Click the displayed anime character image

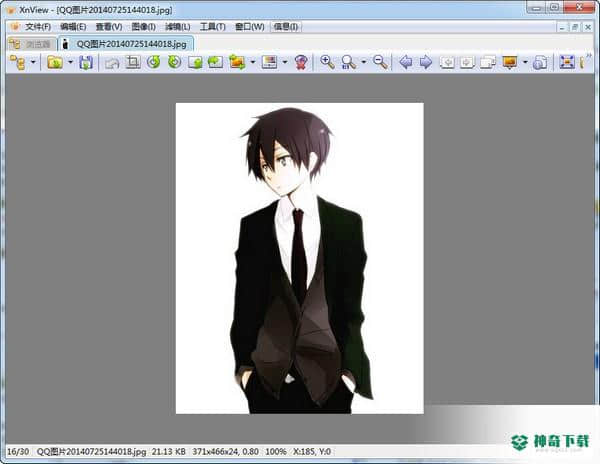(300, 258)
